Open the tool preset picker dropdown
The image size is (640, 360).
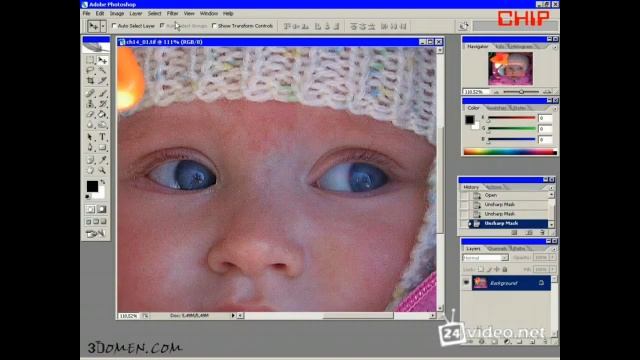[103, 26]
